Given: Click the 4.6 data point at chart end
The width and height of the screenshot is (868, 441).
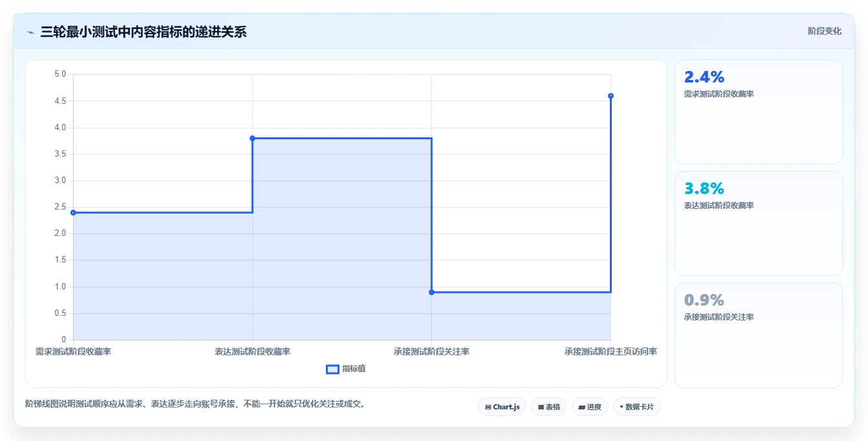Looking at the screenshot, I should (x=611, y=96).
